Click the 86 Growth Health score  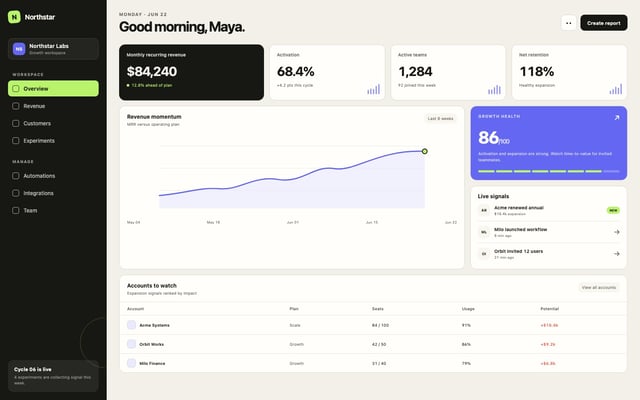pos(488,138)
